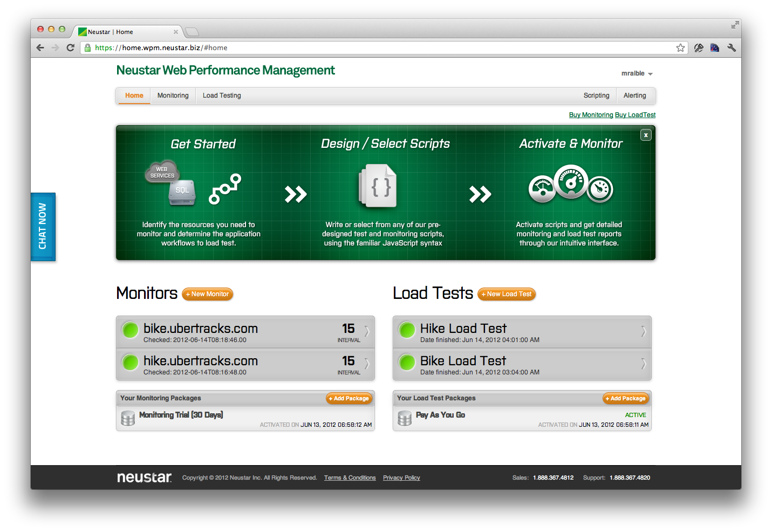This screenshot has width=772, height=532.
Task: Open the Load Testing tab
Action: [x=222, y=96]
